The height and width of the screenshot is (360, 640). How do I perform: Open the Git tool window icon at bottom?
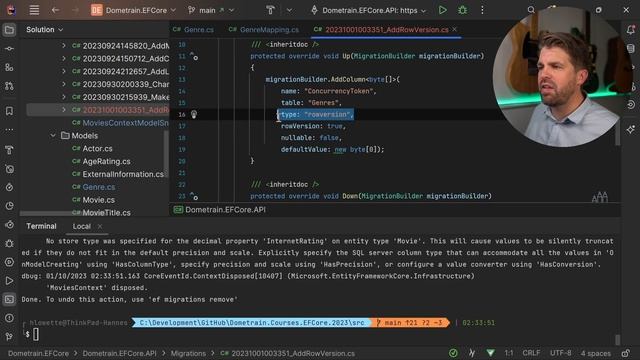9,336
